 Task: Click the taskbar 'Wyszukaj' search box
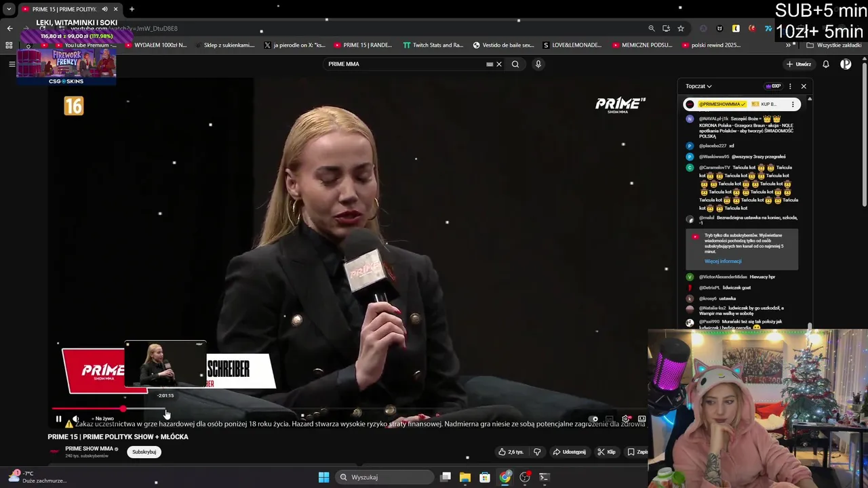(385, 477)
